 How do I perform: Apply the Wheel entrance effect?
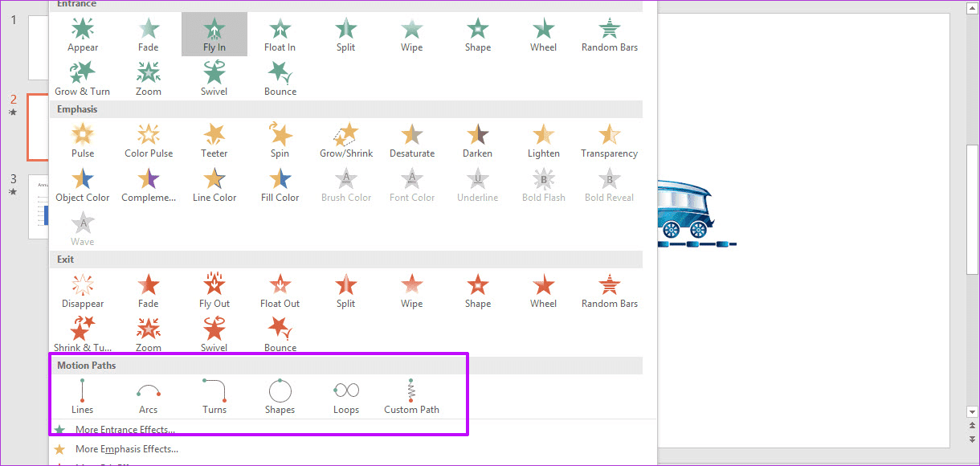544,35
